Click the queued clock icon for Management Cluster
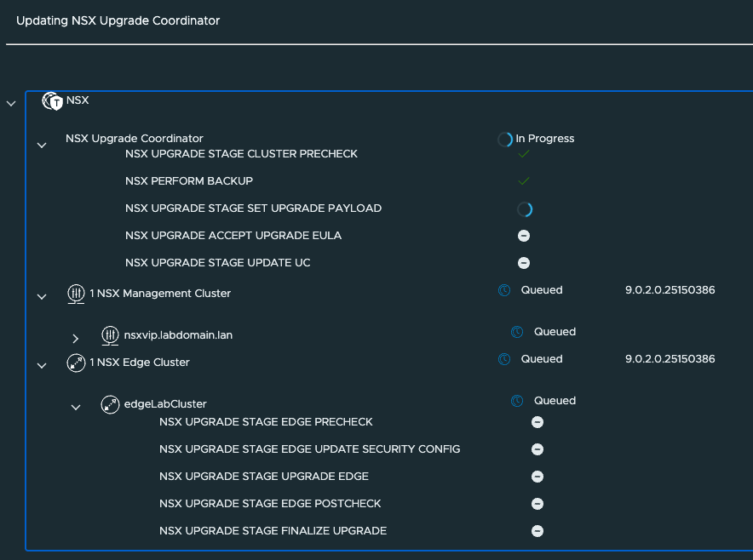The height and width of the screenshot is (560, 753). tap(504, 290)
